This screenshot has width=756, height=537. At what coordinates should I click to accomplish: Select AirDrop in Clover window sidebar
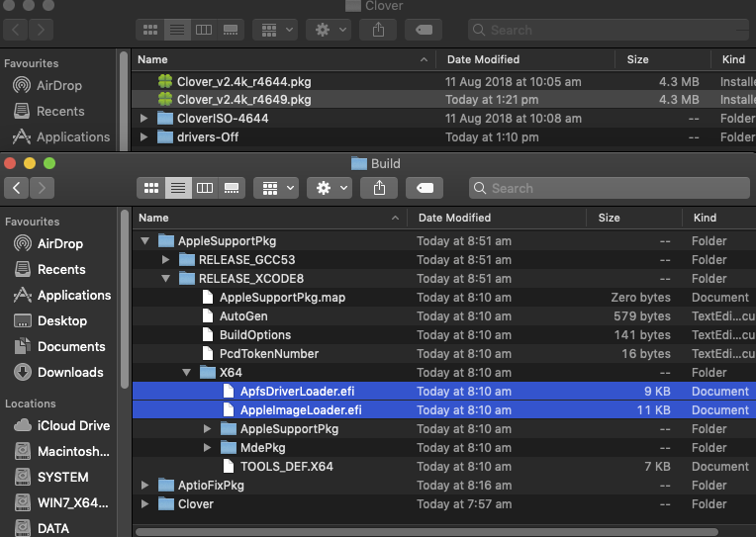pos(47,85)
